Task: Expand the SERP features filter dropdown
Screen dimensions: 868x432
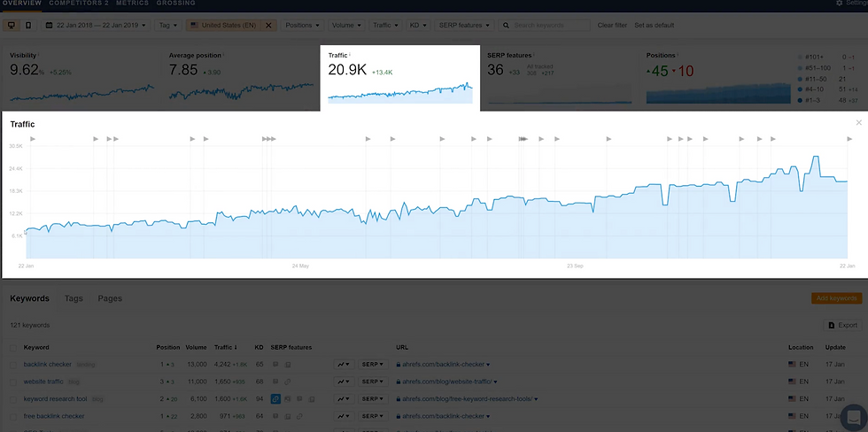Action: coord(462,26)
